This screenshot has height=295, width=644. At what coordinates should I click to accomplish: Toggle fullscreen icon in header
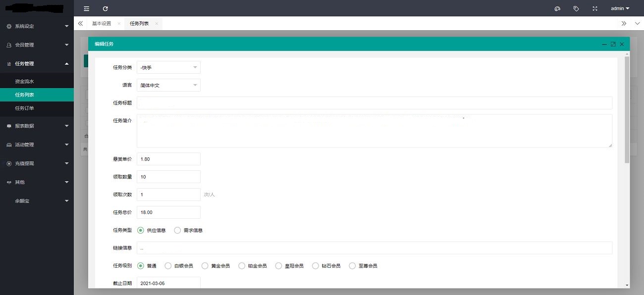(595, 8)
